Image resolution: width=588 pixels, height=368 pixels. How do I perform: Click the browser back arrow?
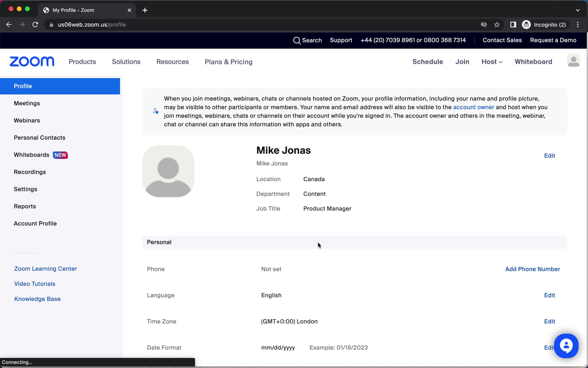point(9,25)
